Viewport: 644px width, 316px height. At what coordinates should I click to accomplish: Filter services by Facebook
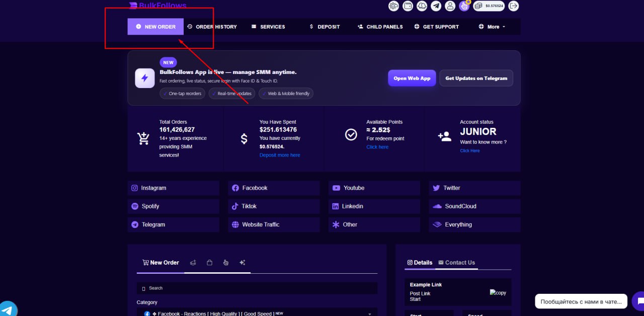[x=274, y=188]
